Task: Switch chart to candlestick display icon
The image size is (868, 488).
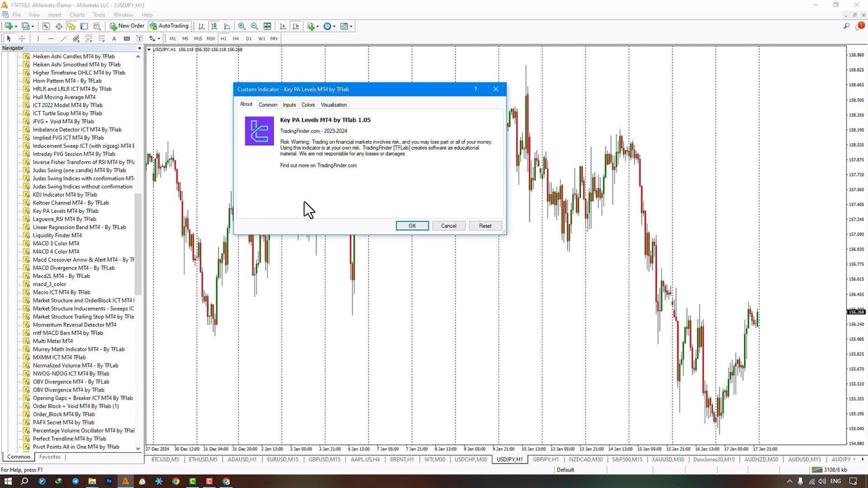Action: [214, 26]
